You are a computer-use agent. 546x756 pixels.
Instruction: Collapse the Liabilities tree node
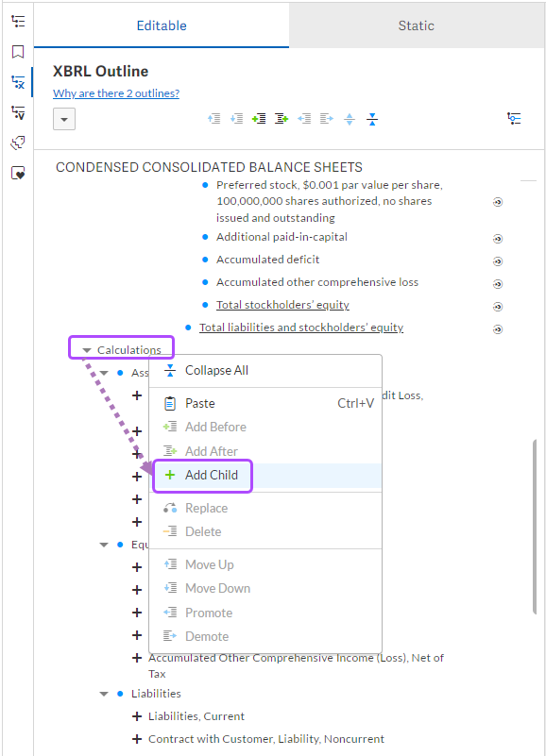(104, 695)
